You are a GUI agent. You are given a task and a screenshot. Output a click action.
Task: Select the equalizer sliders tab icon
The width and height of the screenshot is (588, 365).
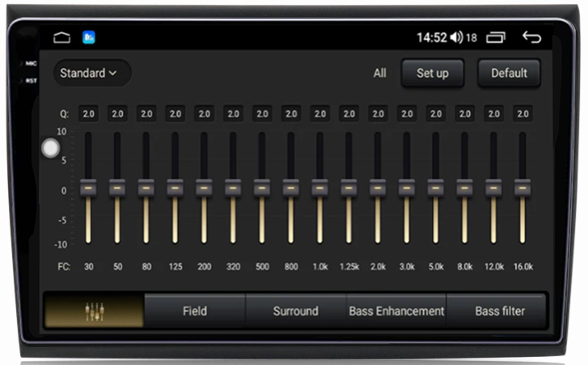pos(95,311)
